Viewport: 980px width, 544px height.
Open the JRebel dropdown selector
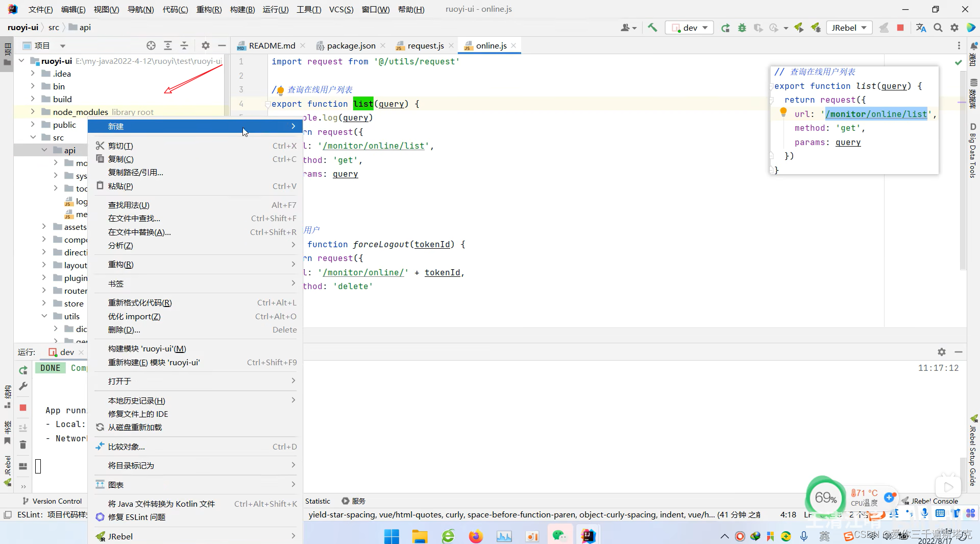849,28
